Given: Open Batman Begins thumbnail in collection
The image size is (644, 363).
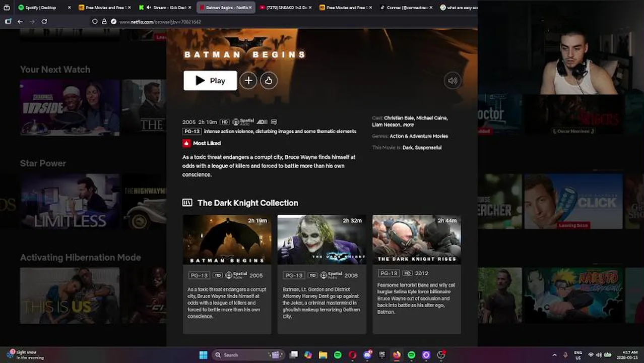Looking at the screenshot, I should click(x=227, y=239).
